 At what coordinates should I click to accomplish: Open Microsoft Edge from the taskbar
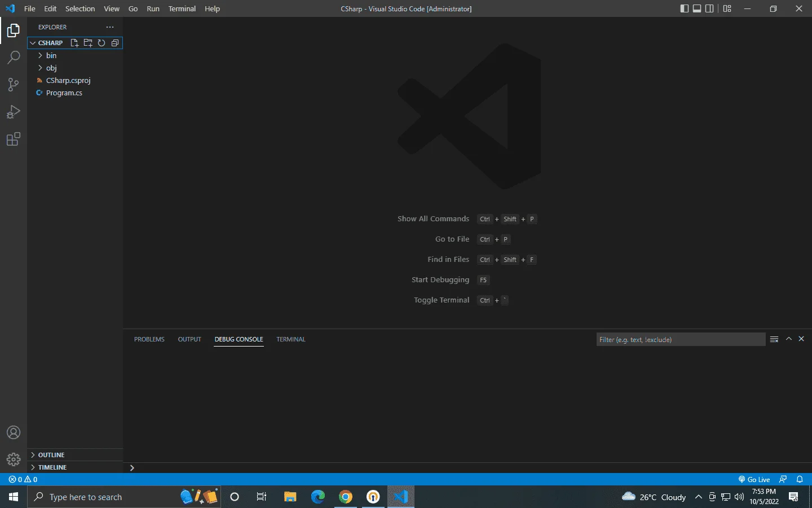tap(318, 497)
